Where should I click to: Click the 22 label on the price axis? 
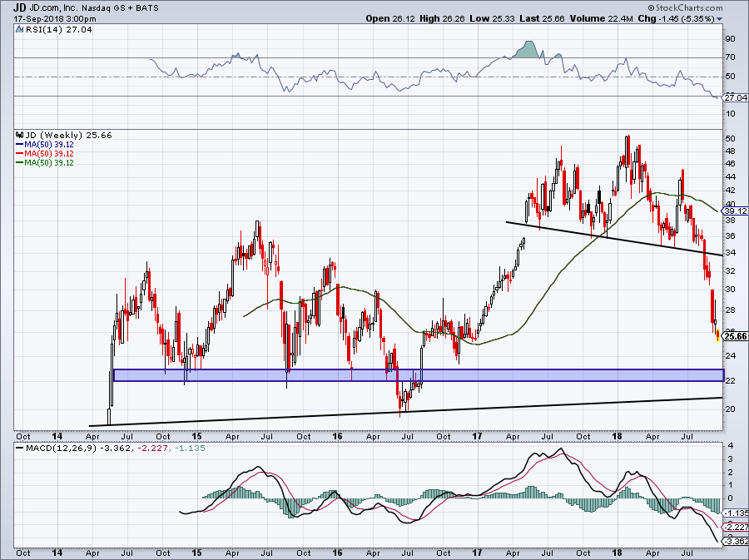(x=730, y=380)
